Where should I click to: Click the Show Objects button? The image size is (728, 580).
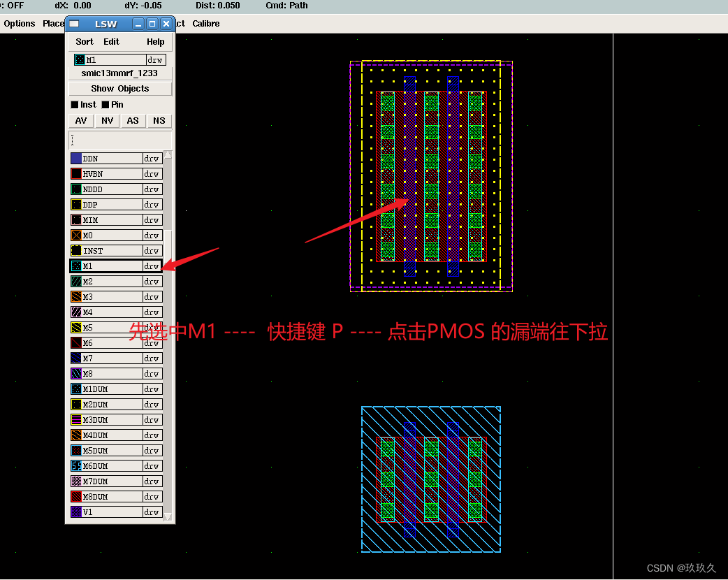pyautogui.click(x=119, y=89)
